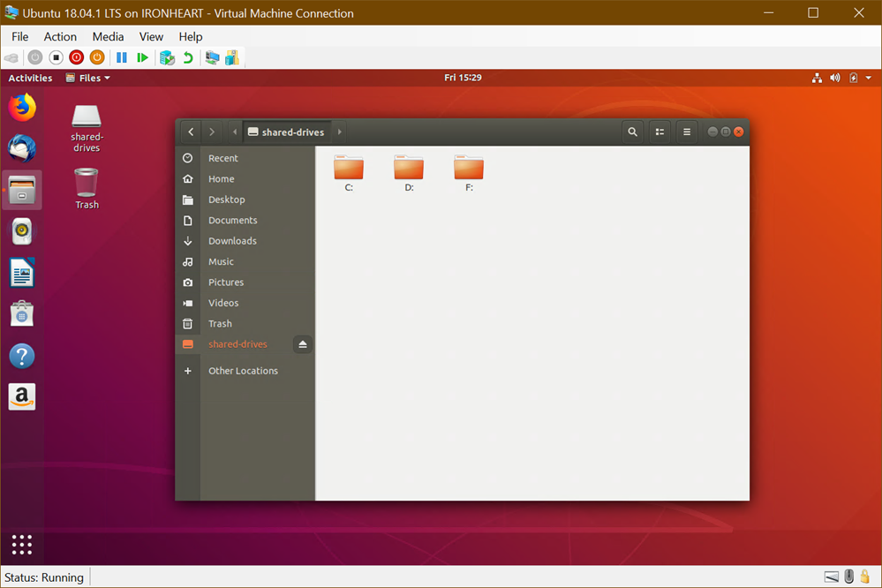Open Pictures in sidebar
The width and height of the screenshot is (882, 588).
tap(245, 283)
